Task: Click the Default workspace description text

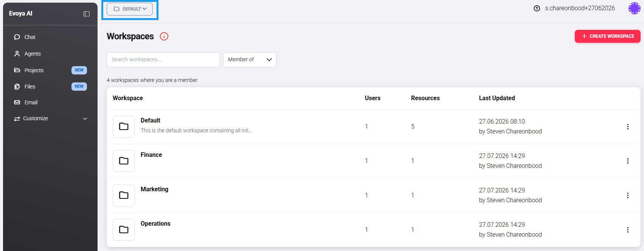Action: [x=196, y=130]
